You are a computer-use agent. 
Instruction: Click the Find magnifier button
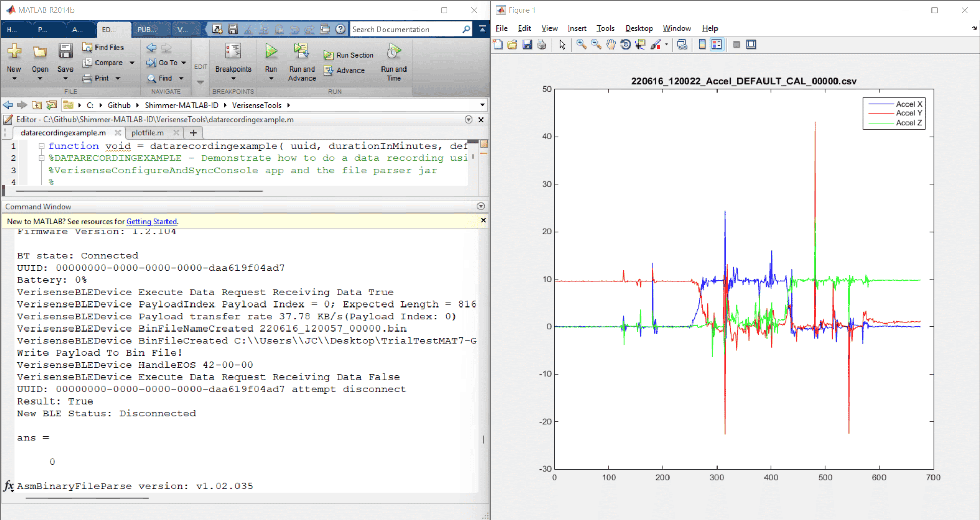pos(159,78)
